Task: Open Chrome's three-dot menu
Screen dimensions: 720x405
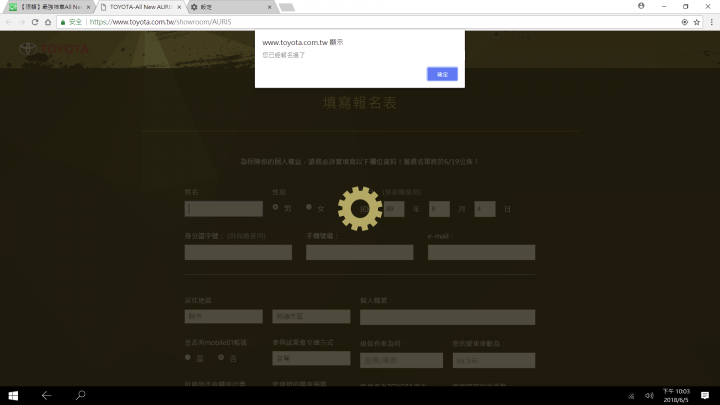Action: tap(711, 22)
